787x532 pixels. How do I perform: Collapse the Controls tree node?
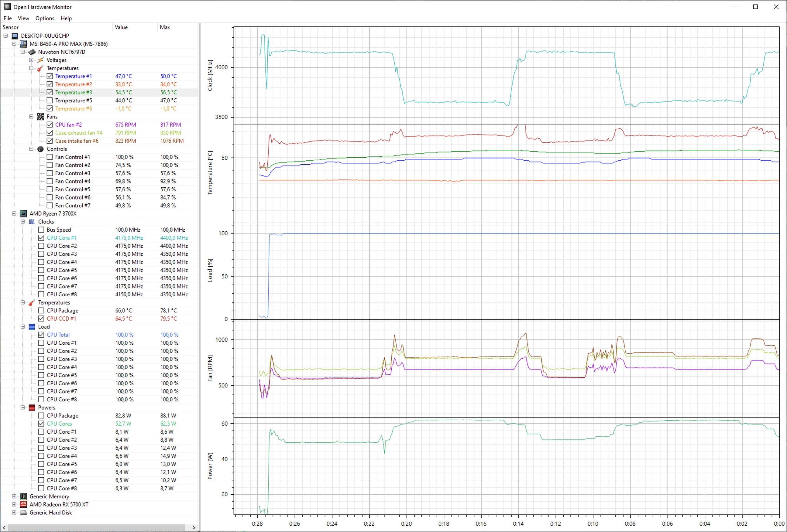[x=31, y=149]
